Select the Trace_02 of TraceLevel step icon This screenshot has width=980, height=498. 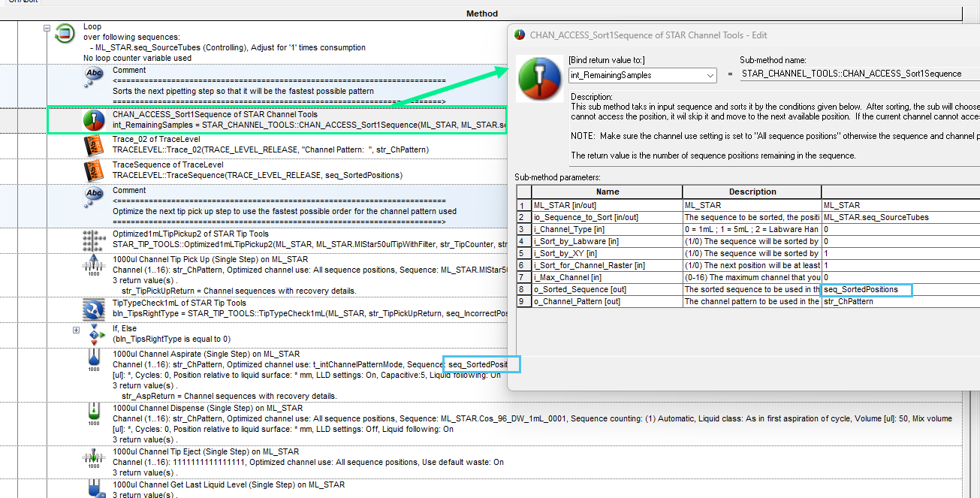tap(94, 145)
